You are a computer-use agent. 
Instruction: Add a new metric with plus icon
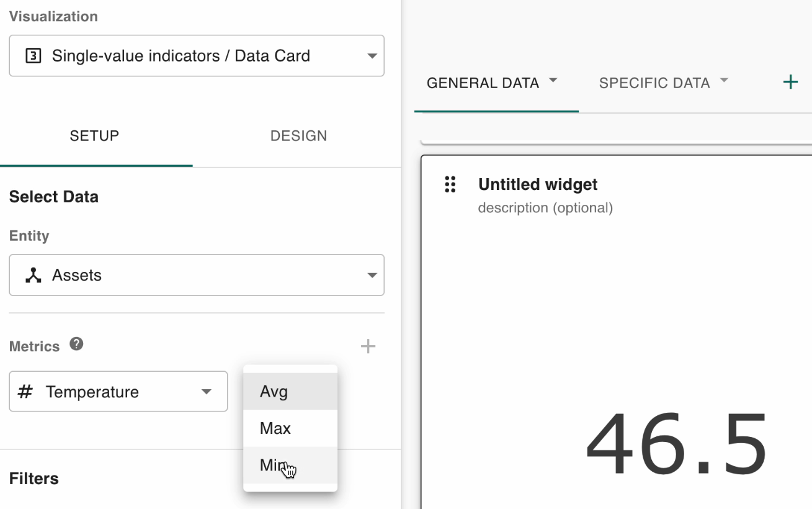[368, 346]
